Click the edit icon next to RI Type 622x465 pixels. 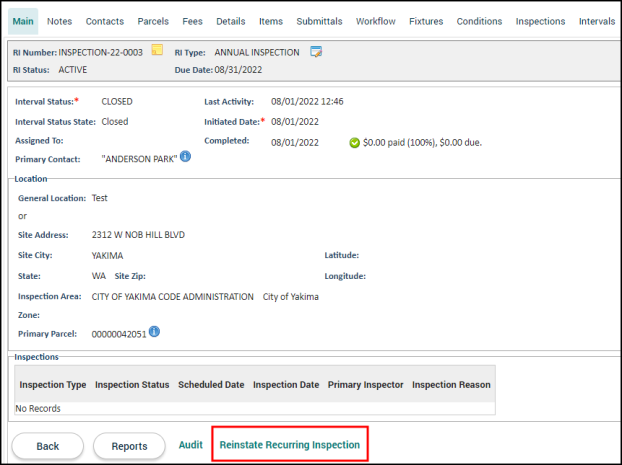316,52
